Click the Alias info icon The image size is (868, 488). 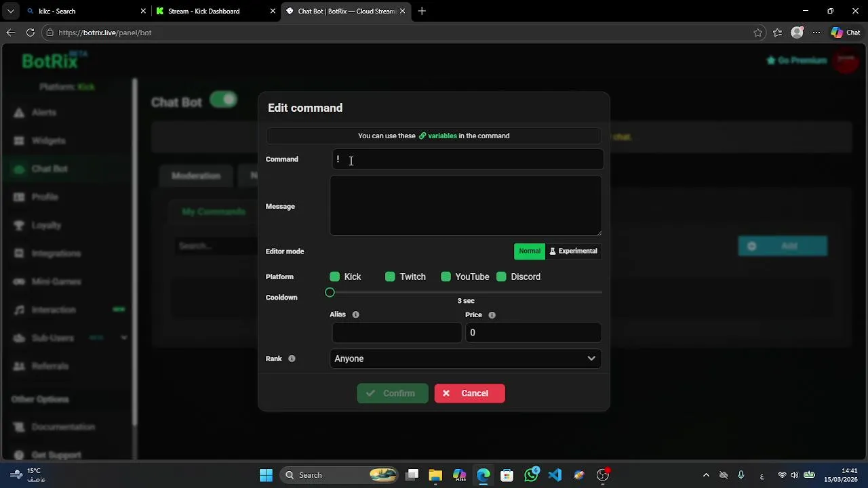point(355,314)
